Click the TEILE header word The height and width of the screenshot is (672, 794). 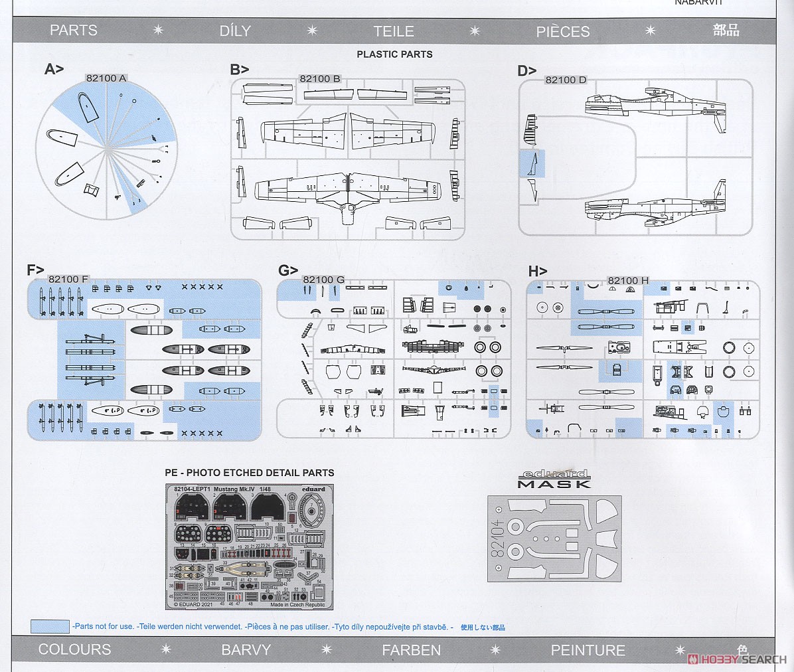pos(394,31)
